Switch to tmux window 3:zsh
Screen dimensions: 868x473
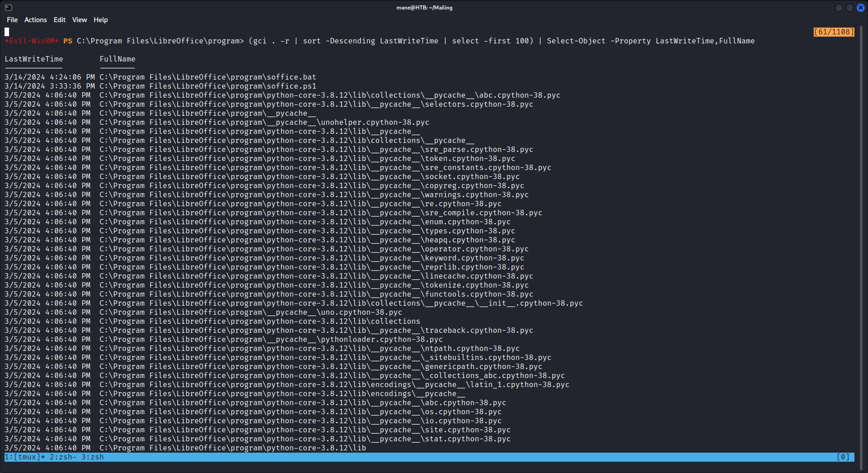pyautogui.click(x=93, y=457)
